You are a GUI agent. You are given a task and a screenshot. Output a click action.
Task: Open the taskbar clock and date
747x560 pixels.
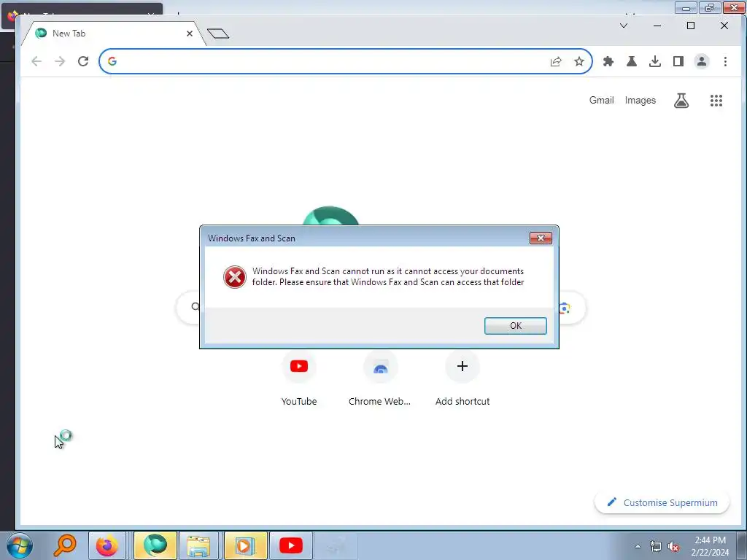coord(710,546)
